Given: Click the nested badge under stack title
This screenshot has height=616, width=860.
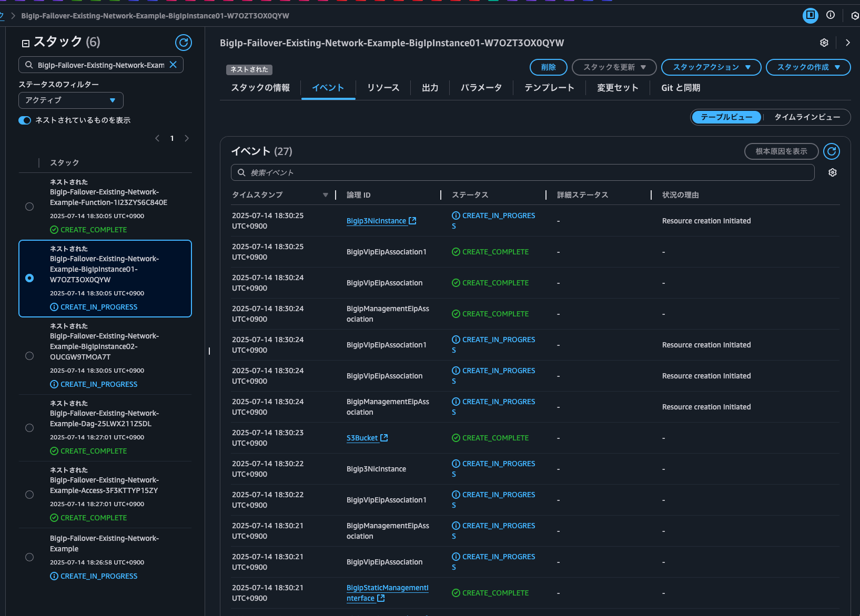Looking at the screenshot, I should tap(249, 69).
